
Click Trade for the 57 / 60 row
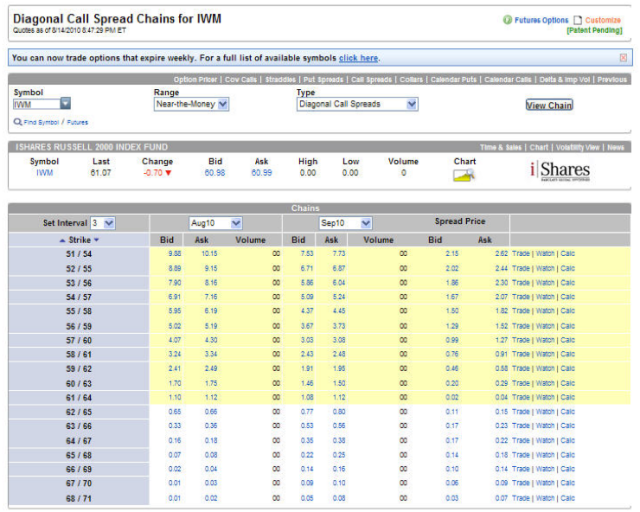click(521, 340)
